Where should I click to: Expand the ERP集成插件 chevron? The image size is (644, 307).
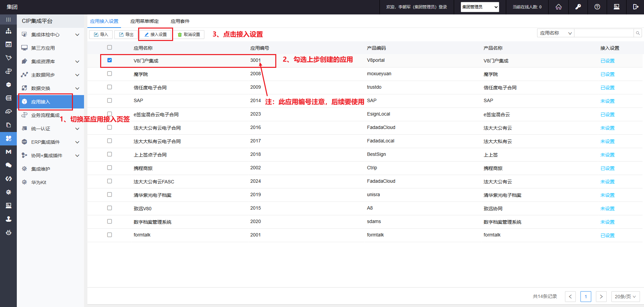tap(77, 142)
